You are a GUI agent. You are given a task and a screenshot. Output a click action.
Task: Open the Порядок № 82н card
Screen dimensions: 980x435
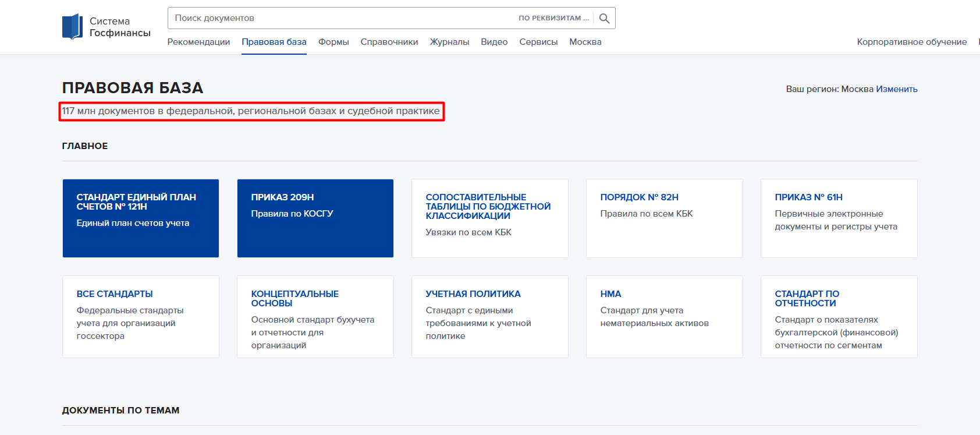click(665, 218)
